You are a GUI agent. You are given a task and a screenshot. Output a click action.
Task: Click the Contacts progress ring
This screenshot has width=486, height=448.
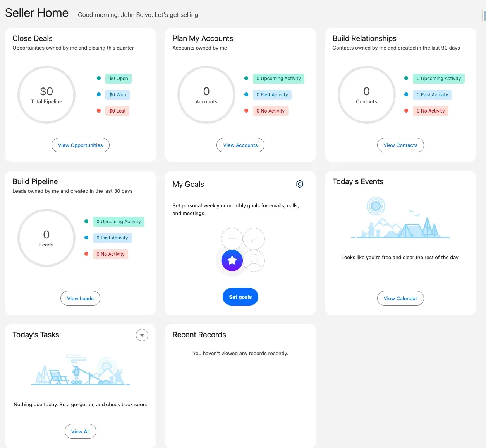point(366,95)
